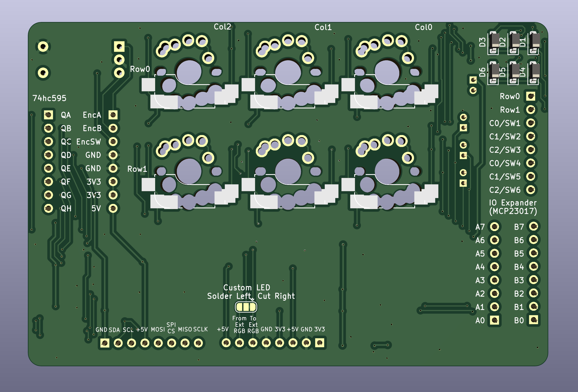Click the D3 diode label
This screenshot has height=392, width=578.
click(x=482, y=42)
